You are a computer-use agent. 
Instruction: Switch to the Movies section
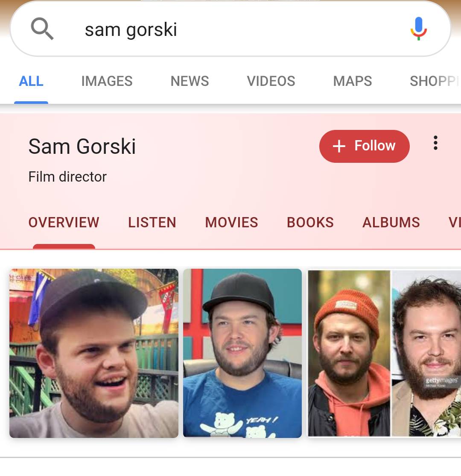(231, 223)
